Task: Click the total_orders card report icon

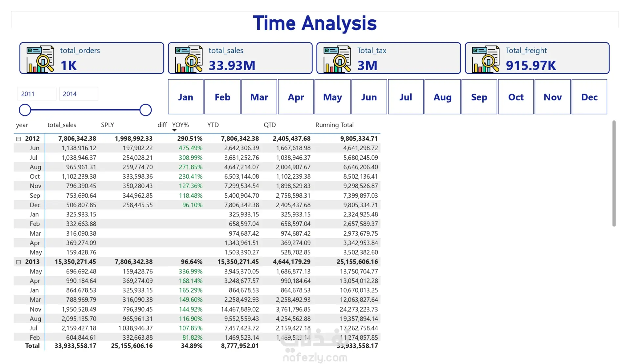Action: (40, 59)
